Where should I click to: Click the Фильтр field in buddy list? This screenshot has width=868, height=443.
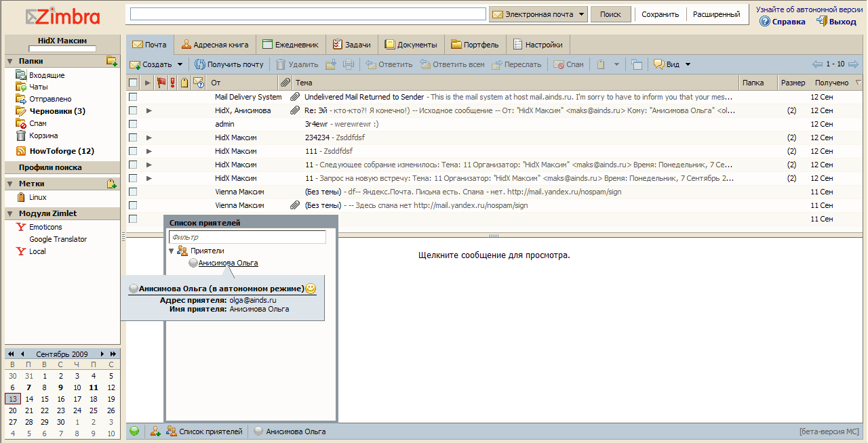pyautogui.click(x=247, y=237)
